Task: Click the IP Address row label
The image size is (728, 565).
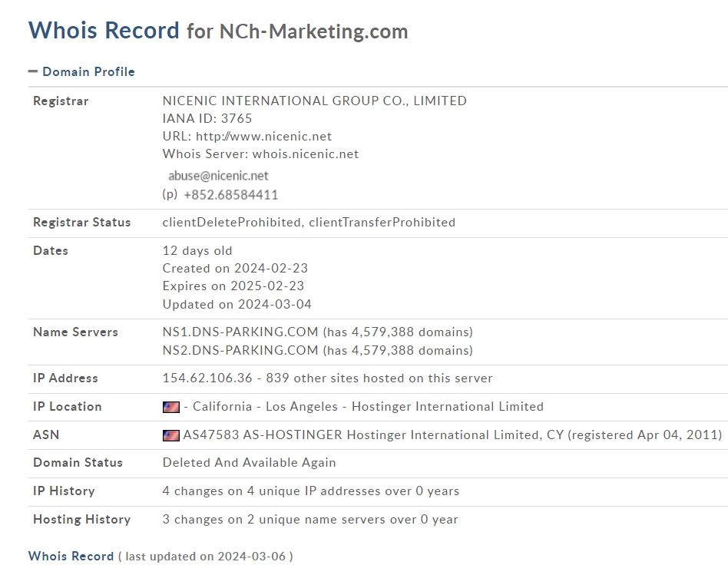Action: (x=65, y=378)
